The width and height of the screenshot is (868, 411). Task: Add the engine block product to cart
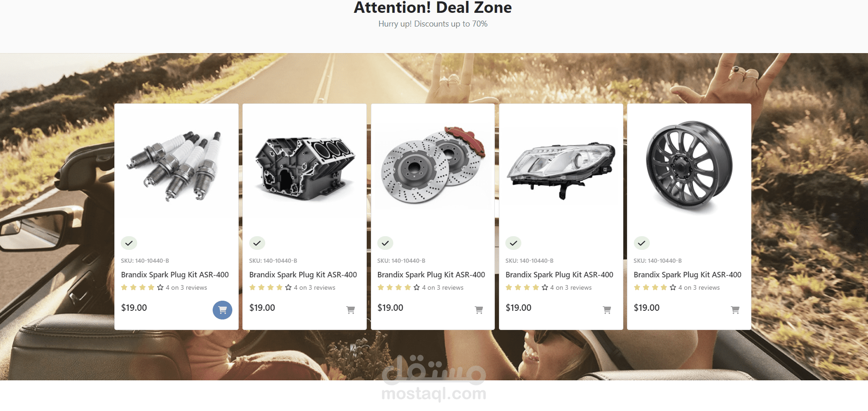pyautogui.click(x=351, y=310)
